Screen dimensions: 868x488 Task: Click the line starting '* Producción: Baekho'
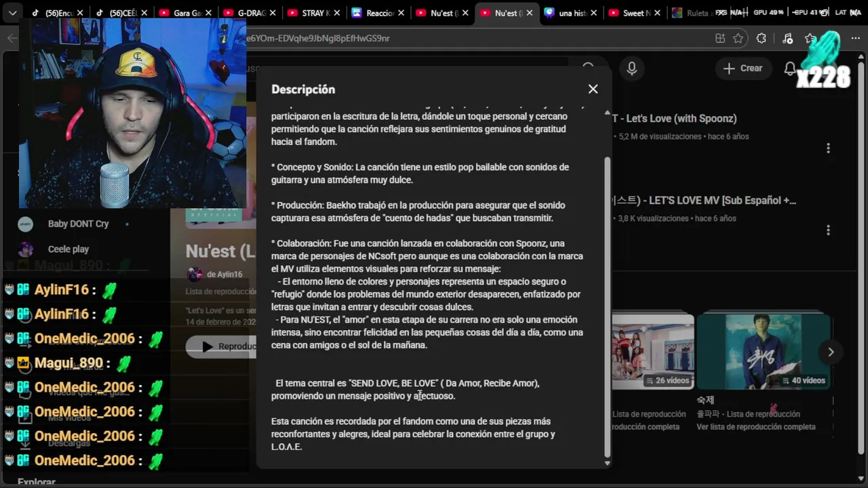tap(418, 205)
